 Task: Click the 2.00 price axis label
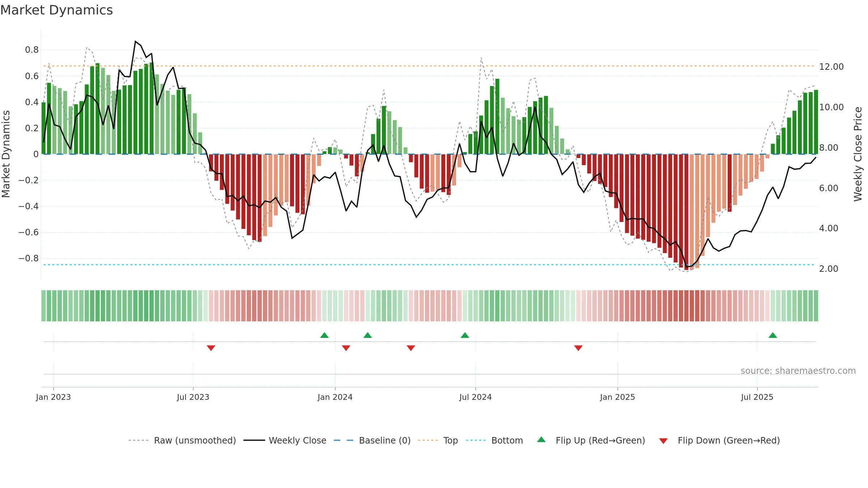(829, 269)
